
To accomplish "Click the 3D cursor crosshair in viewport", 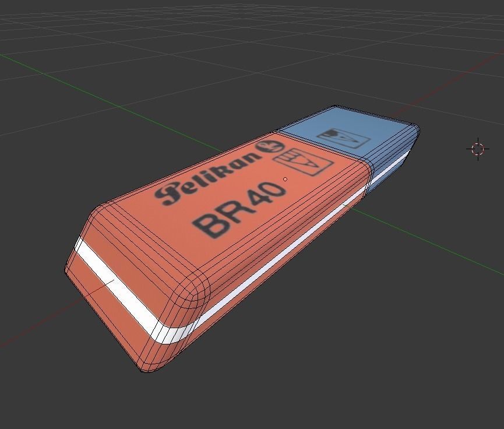I will (x=478, y=149).
